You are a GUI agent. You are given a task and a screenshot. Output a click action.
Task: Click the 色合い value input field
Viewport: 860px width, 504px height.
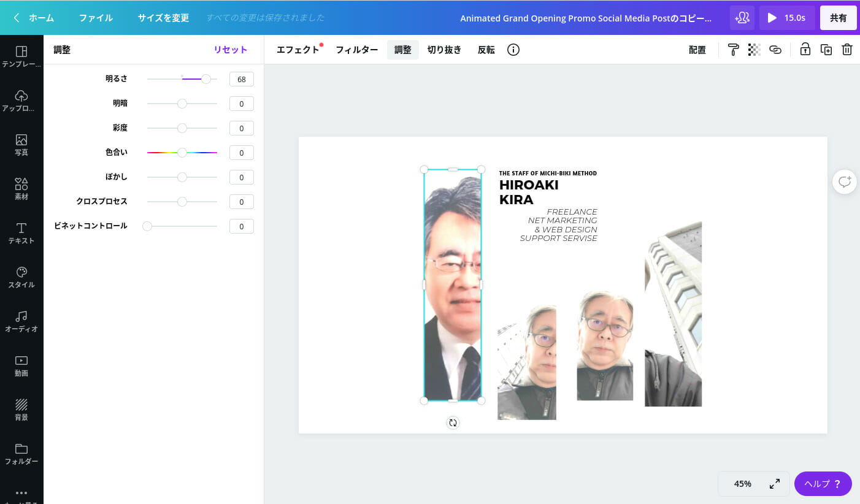(x=242, y=153)
